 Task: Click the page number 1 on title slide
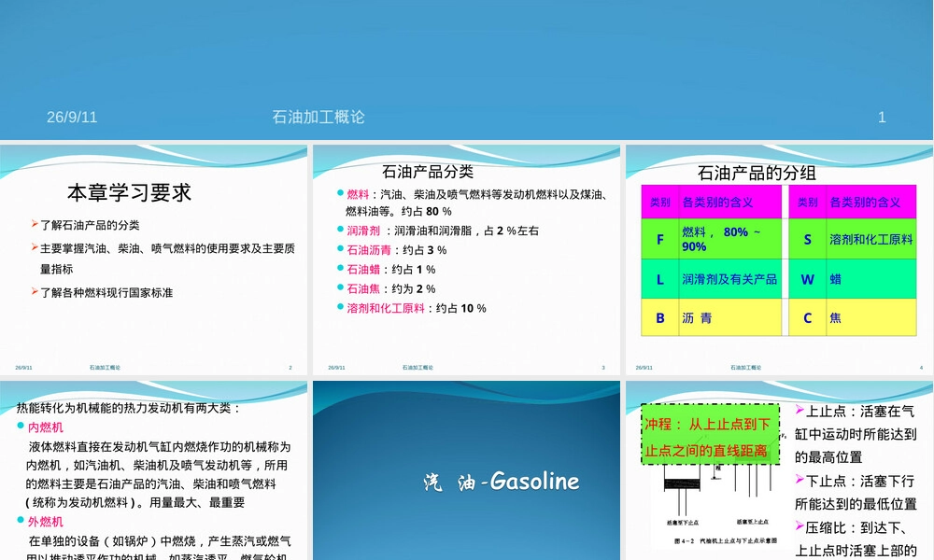tap(882, 118)
